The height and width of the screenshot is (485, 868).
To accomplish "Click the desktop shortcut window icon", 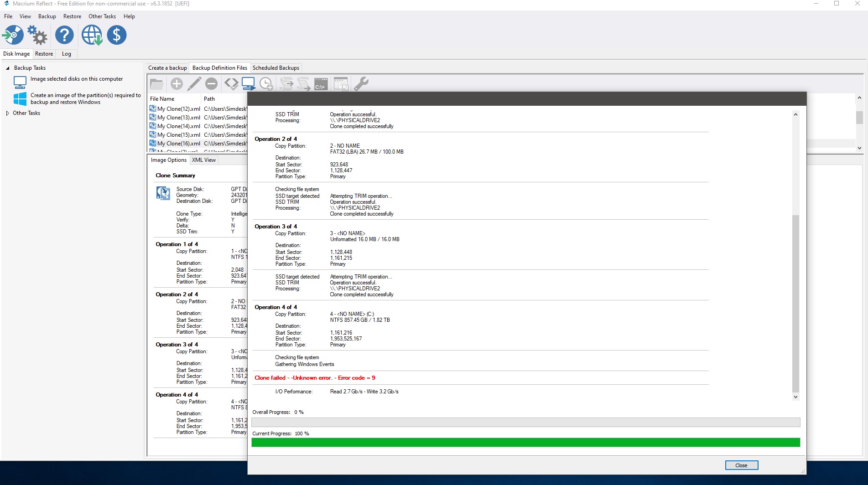I will pos(341,84).
